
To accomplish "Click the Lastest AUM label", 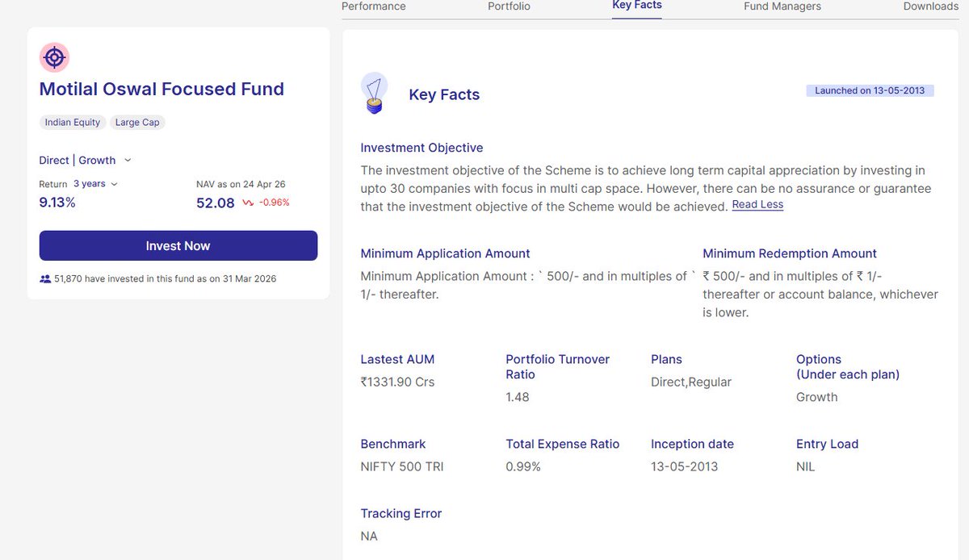I will [x=397, y=359].
